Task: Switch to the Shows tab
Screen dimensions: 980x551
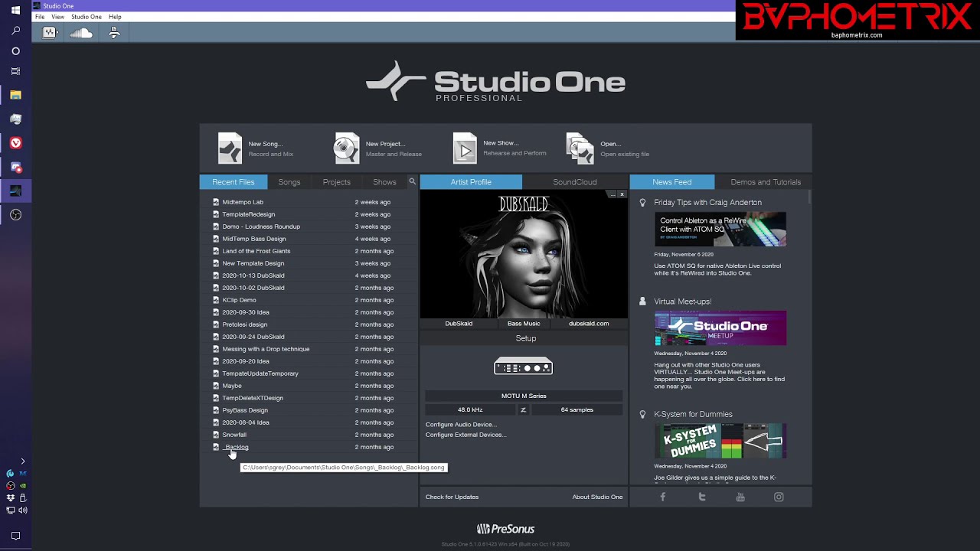Action: 384,182
